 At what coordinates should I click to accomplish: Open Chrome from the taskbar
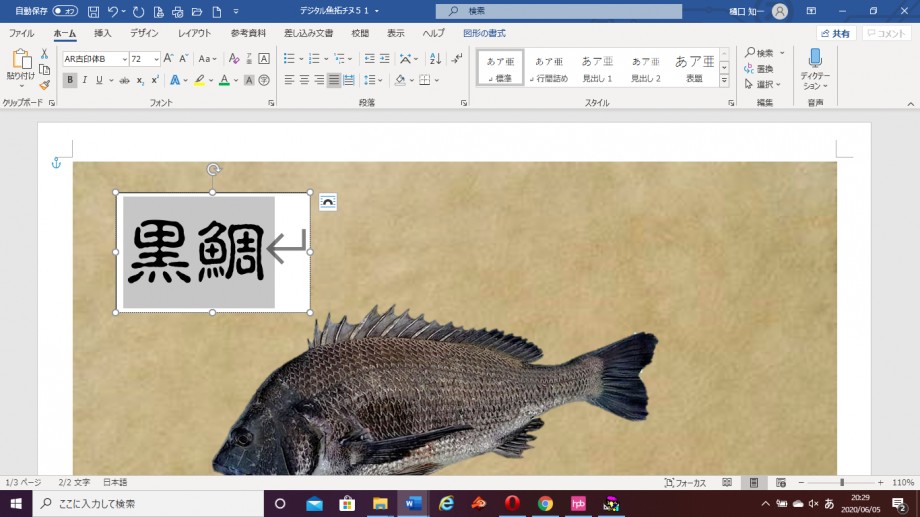pos(545,504)
